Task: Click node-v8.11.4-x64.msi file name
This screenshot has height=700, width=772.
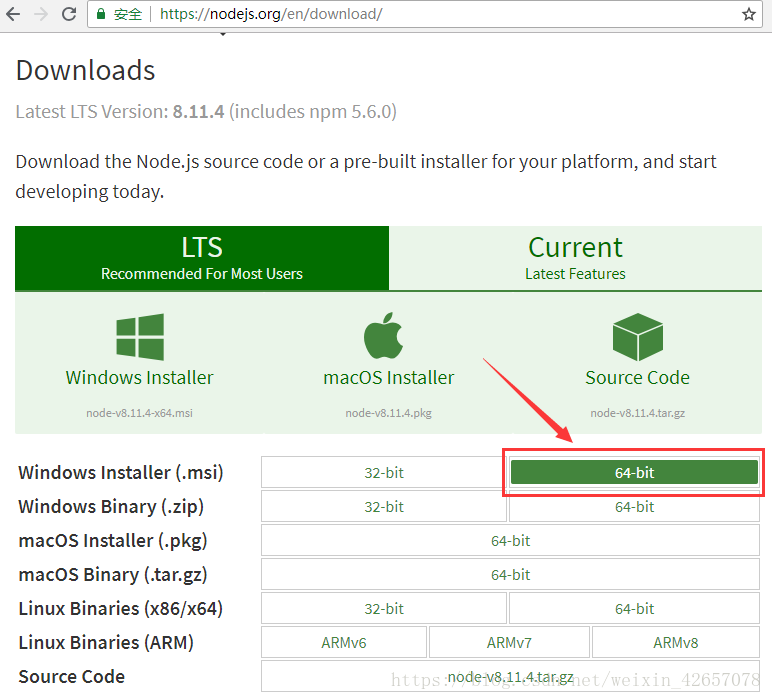Action: click(139, 413)
